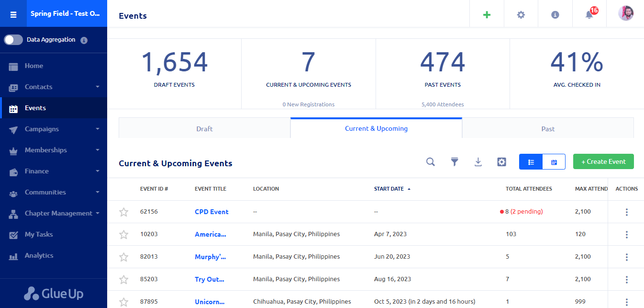
Task: Expand the Chapter Management sidebar menu
Action: (54, 213)
